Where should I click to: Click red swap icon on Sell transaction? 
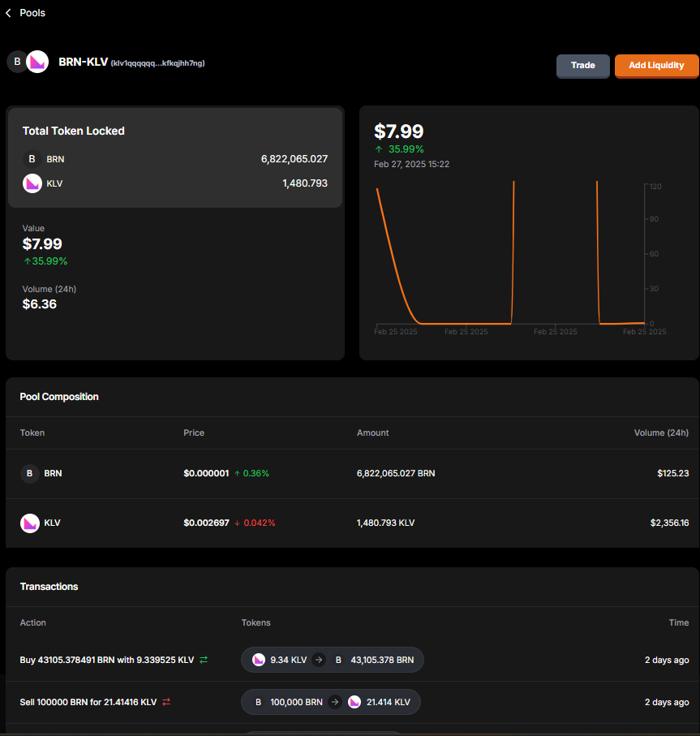(x=166, y=702)
